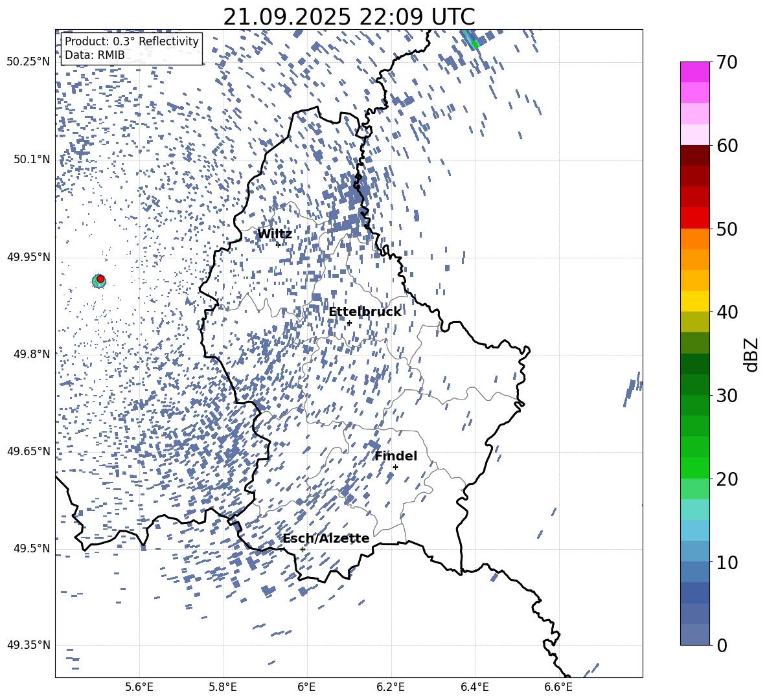The width and height of the screenshot is (767, 700).
Task: Click the orange colorbar swatch just below 50
Action: pyautogui.click(x=694, y=238)
